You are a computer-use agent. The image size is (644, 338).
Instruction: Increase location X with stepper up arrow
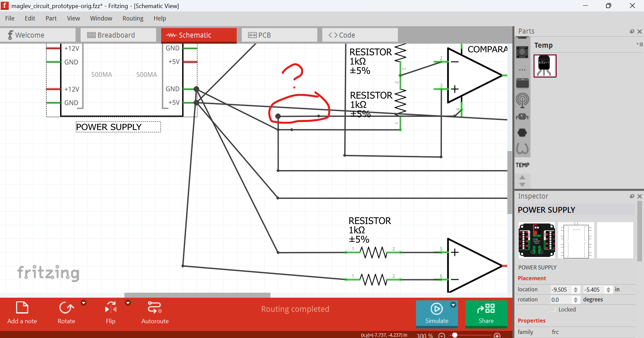576,288
